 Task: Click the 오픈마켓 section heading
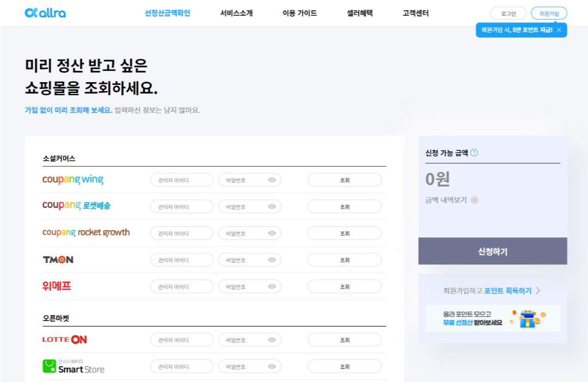point(56,318)
